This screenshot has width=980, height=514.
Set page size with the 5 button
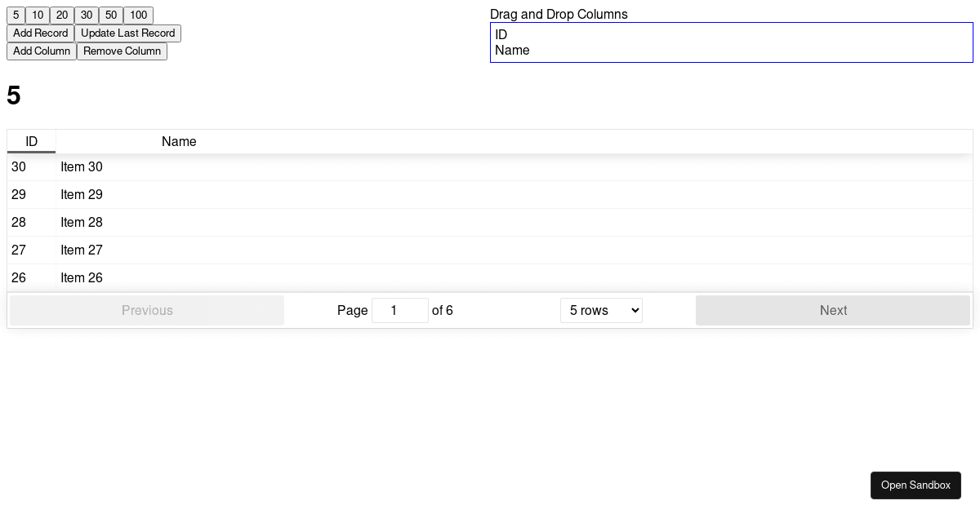point(16,16)
